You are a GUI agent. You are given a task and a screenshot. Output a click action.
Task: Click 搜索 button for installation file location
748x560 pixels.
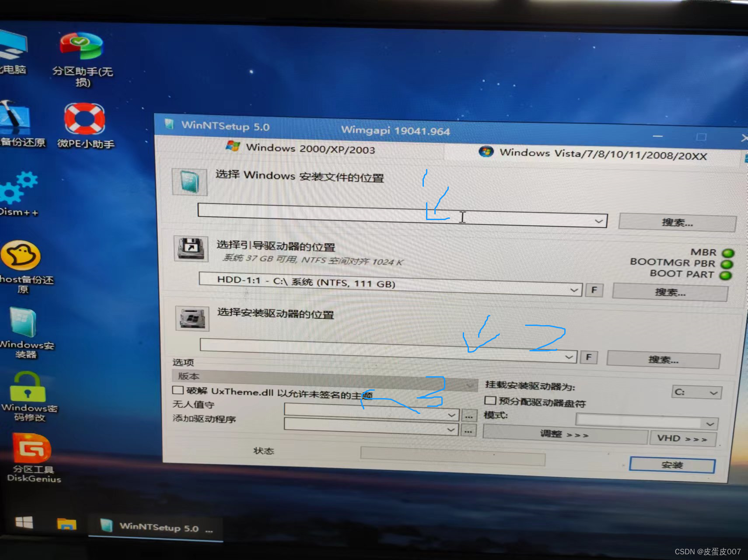(x=677, y=223)
